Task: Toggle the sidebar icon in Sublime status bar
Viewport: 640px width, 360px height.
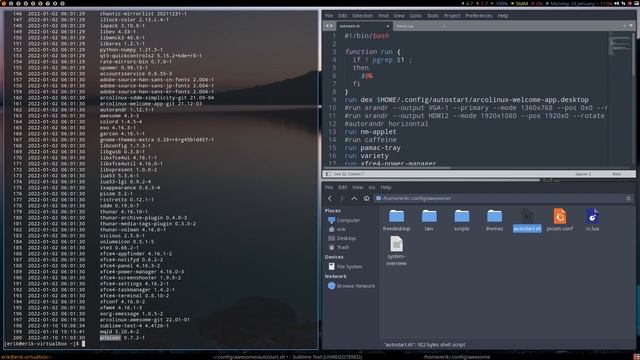Action: pos(328,174)
